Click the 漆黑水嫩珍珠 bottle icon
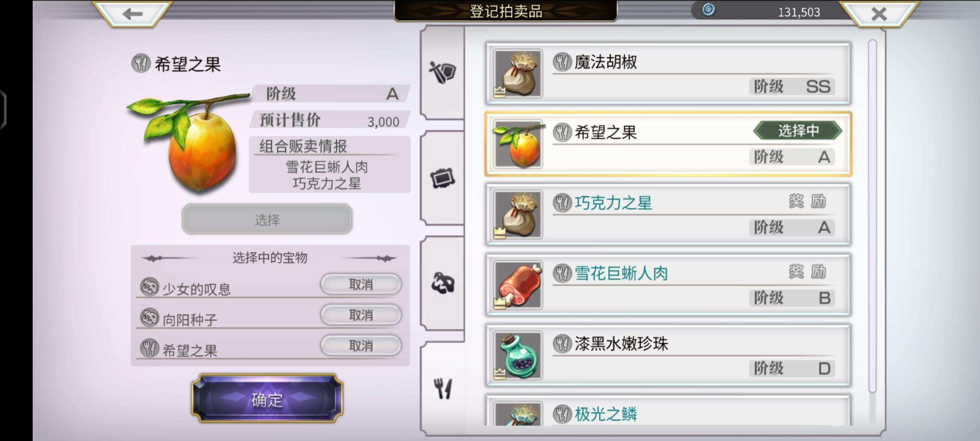980x441 pixels. pyautogui.click(x=518, y=355)
